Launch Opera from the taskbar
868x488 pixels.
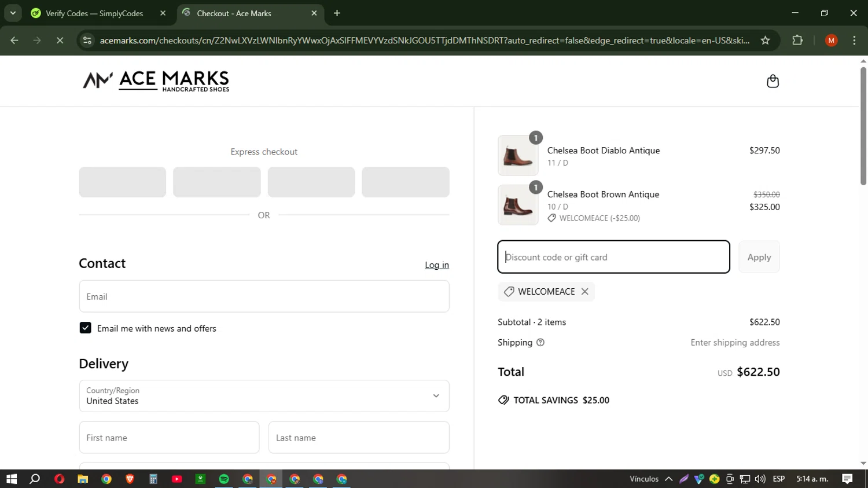59,479
